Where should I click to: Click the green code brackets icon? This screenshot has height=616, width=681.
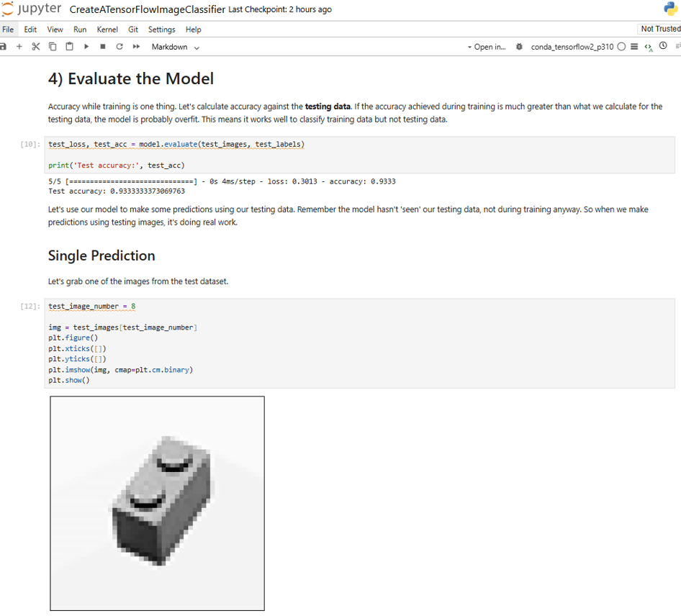point(649,47)
